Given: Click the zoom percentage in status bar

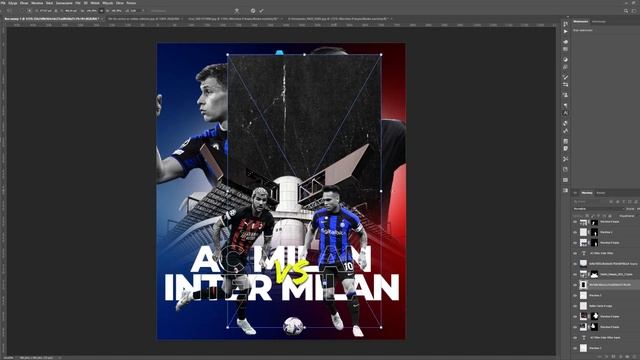Looking at the screenshot, I should (x=8, y=358).
